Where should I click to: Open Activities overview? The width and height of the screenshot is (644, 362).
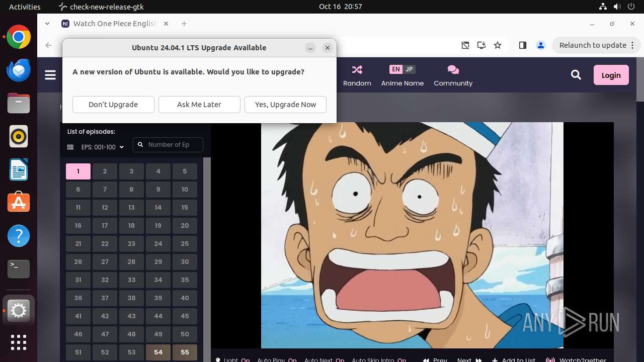(x=25, y=7)
